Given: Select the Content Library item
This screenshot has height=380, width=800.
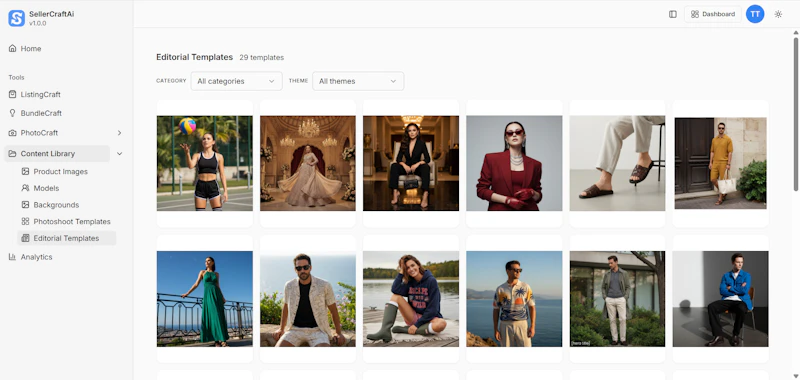Looking at the screenshot, I should click(57, 154).
